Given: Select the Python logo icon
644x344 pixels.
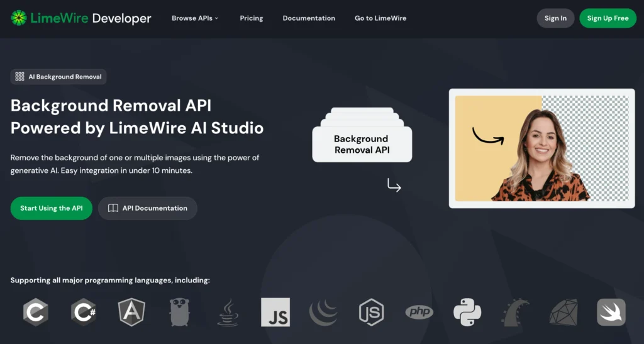Looking at the screenshot, I should pos(467,312).
